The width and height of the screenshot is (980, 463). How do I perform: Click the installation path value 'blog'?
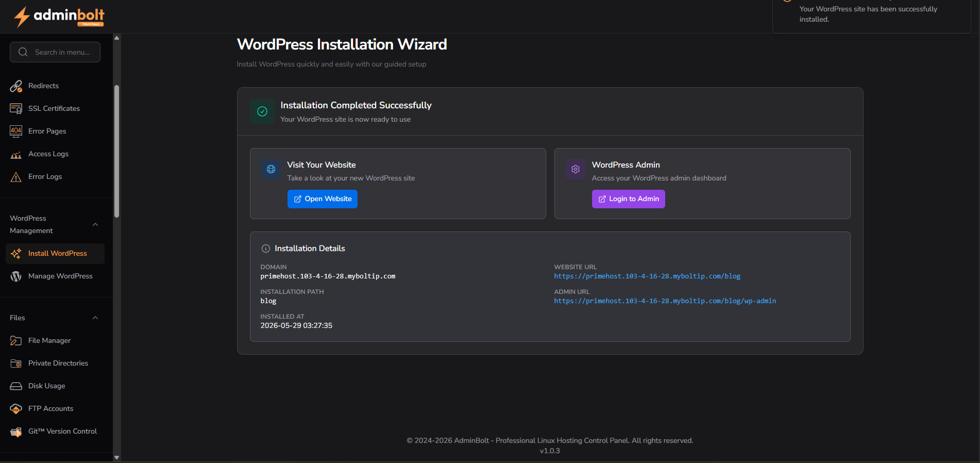268,301
